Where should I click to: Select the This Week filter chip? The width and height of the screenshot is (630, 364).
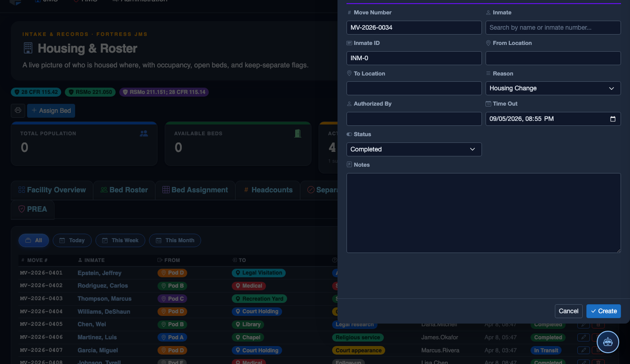(120, 240)
